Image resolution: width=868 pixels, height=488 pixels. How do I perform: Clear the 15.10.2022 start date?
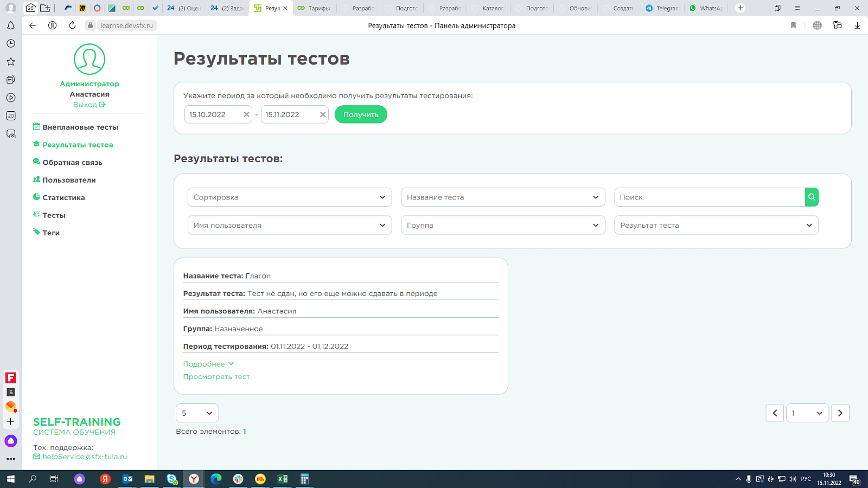[x=246, y=114]
